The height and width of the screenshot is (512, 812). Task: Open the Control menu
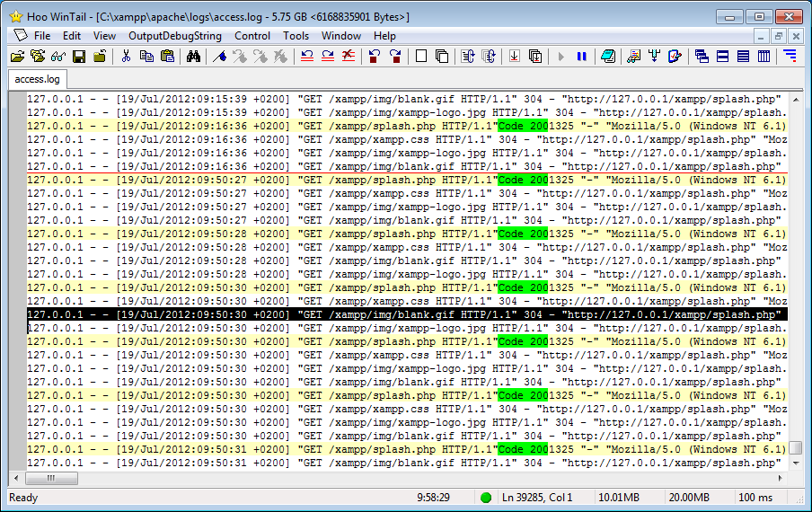pos(252,36)
